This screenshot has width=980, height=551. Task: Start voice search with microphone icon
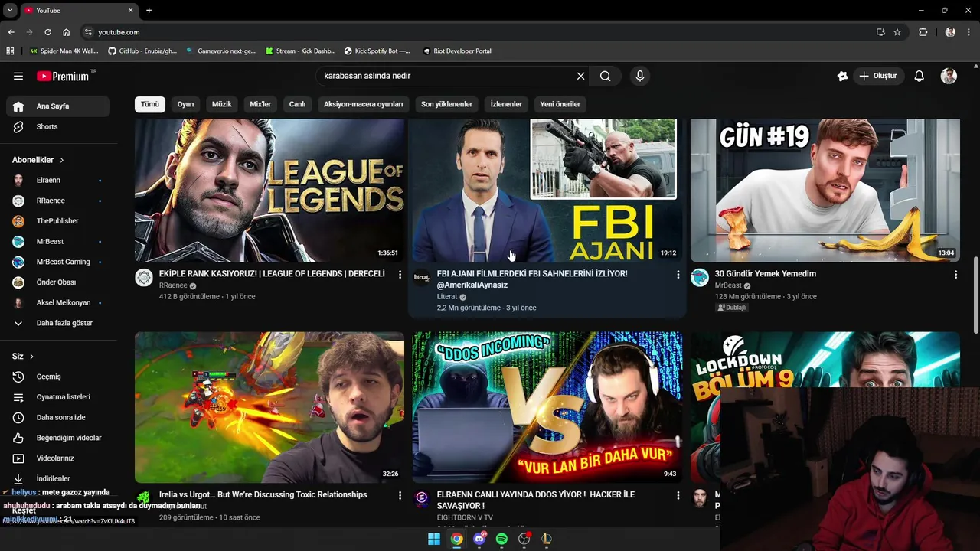pos(640,76)
